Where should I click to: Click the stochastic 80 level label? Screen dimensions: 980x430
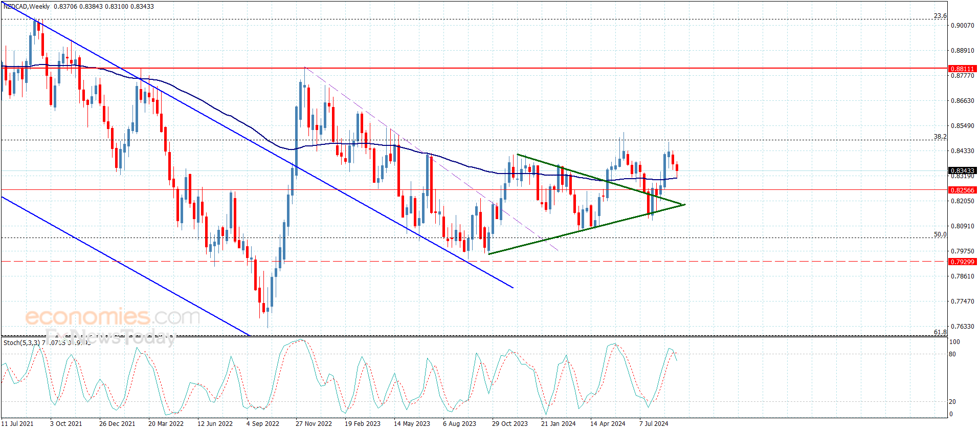[x=952, y=354]
